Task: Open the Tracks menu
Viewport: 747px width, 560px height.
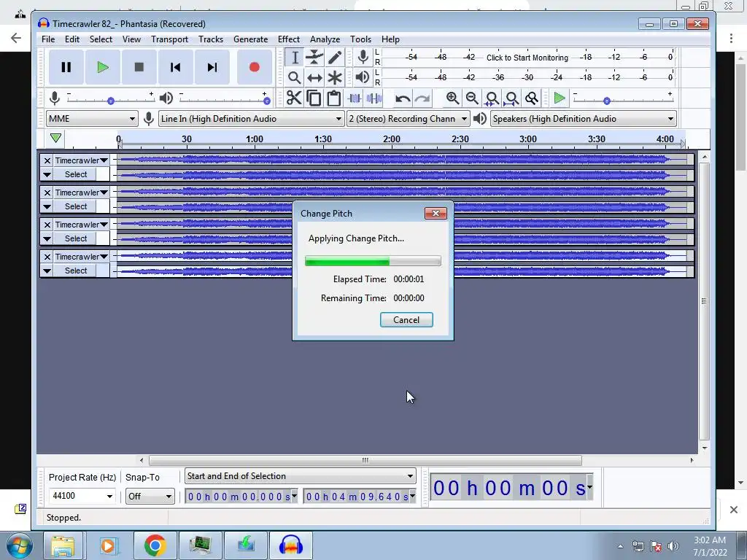Action: tap(211, 39)
